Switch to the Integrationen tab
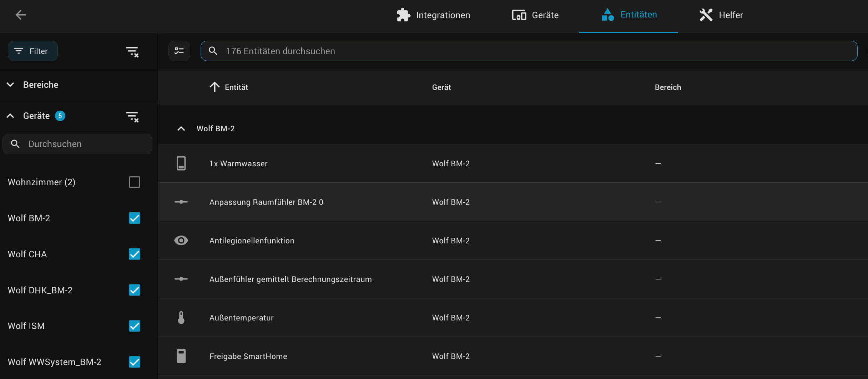 click(x=433, y=15)
